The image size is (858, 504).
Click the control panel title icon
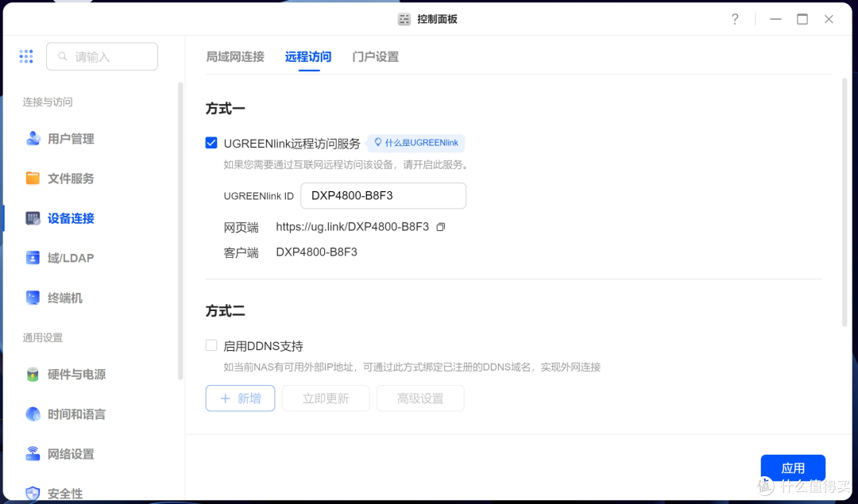tap(404, 19)
